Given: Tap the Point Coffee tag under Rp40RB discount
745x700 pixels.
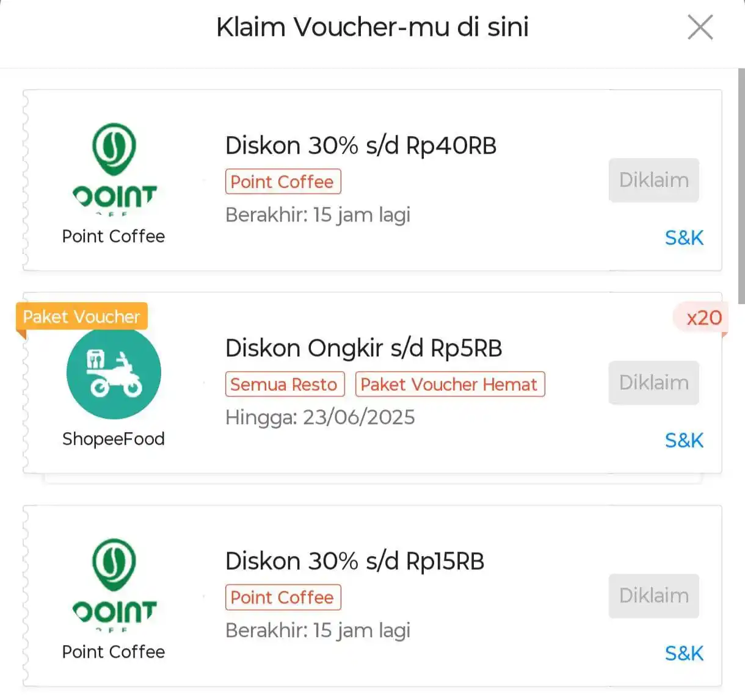Looking at the screenshot, I should pyautogui.click(x=283, y=182).
